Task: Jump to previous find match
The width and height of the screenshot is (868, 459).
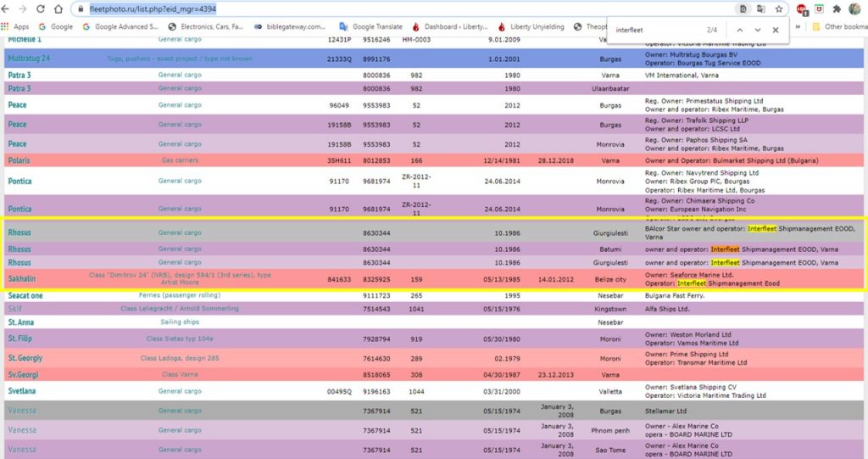Action: pyautogui.click(x=739, y=30)
